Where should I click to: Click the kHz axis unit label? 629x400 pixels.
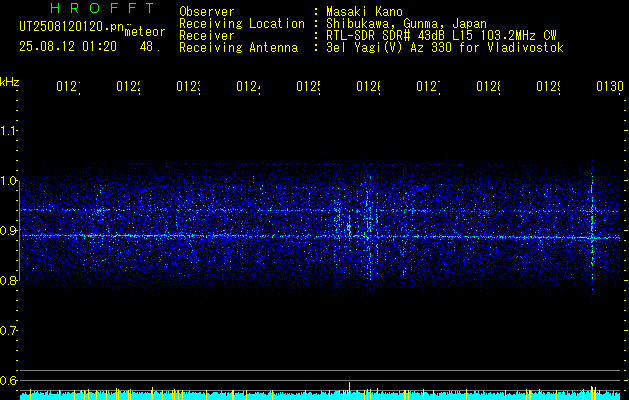[x=10, y=82]
